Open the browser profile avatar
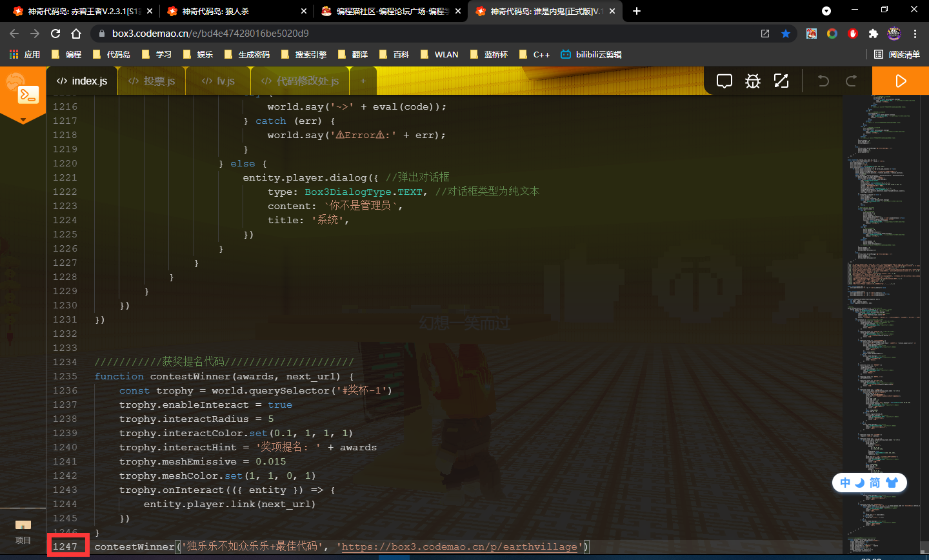929x560 pixels. point(894,34)
